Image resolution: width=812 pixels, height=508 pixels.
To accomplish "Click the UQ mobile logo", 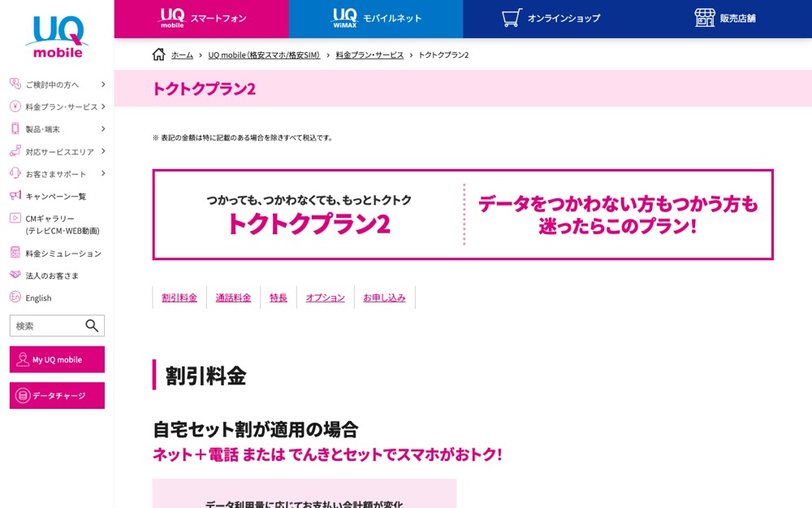I will [57, 37].
